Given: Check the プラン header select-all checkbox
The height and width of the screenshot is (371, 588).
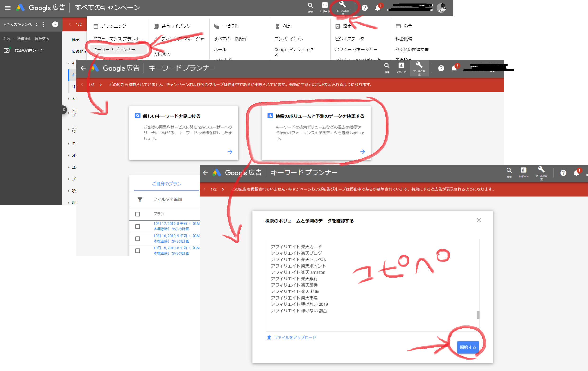Looking at the screenshot, I should coord(138,214).
